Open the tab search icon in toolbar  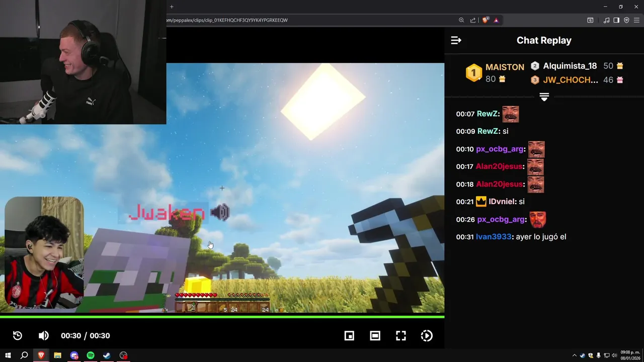tap(590, 20)
